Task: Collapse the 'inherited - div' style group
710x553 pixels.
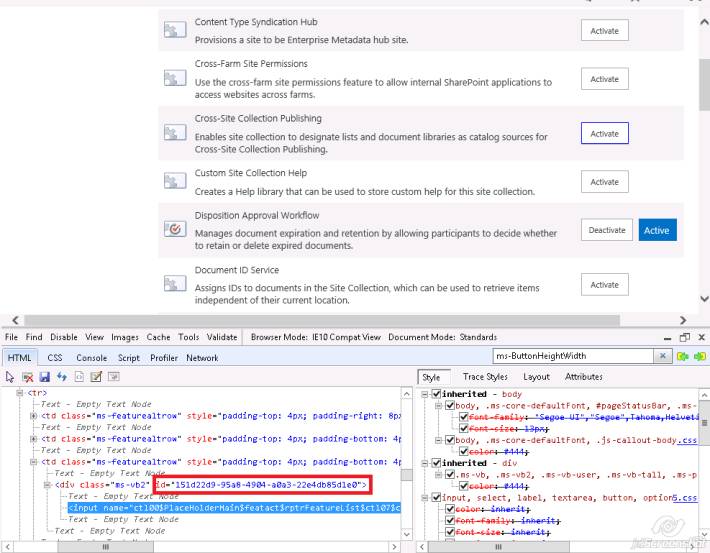Action: coord(425,463)
